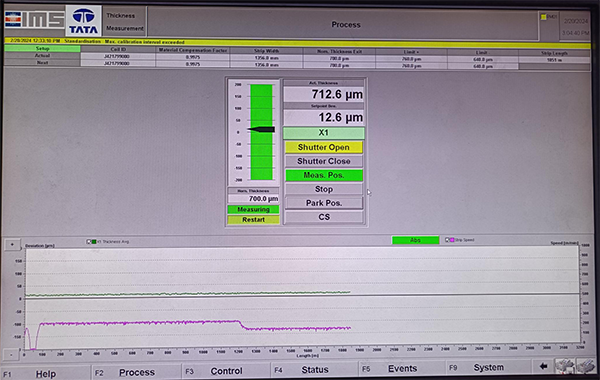Image resolution: width=600 pixels, height=380 pixels.
Task: Select the X1 measurement channel button
Action: pyautogui.click(x=324, y=133)
